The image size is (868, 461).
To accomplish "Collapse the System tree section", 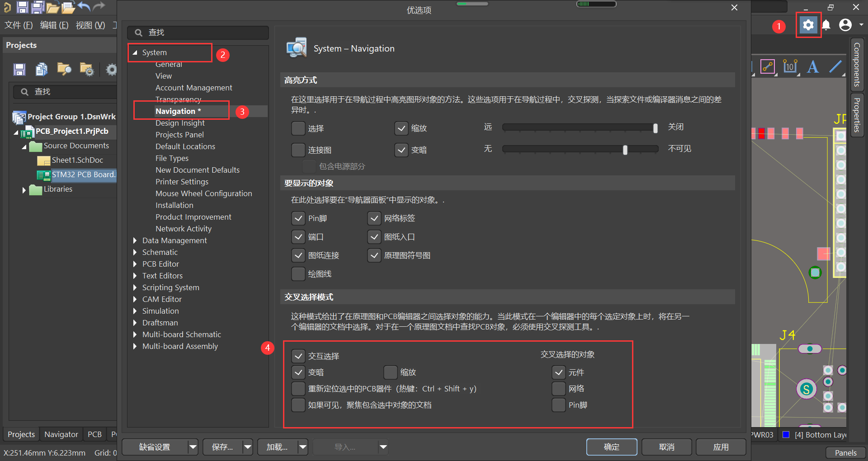I will pyautogui.click(x=134, y=52).
